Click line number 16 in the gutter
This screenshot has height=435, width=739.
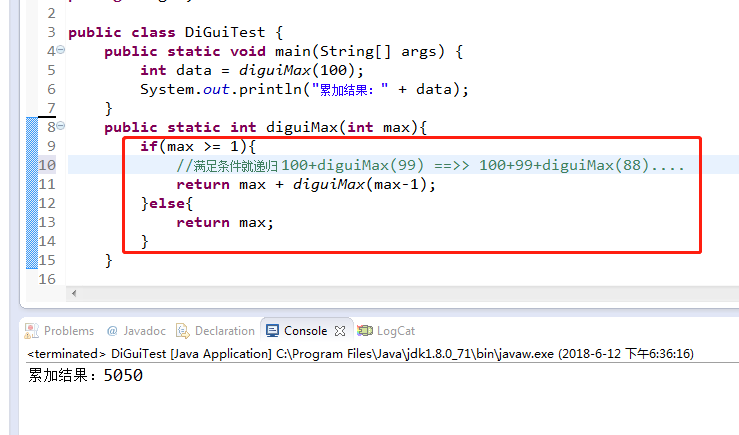click(47, 279)
